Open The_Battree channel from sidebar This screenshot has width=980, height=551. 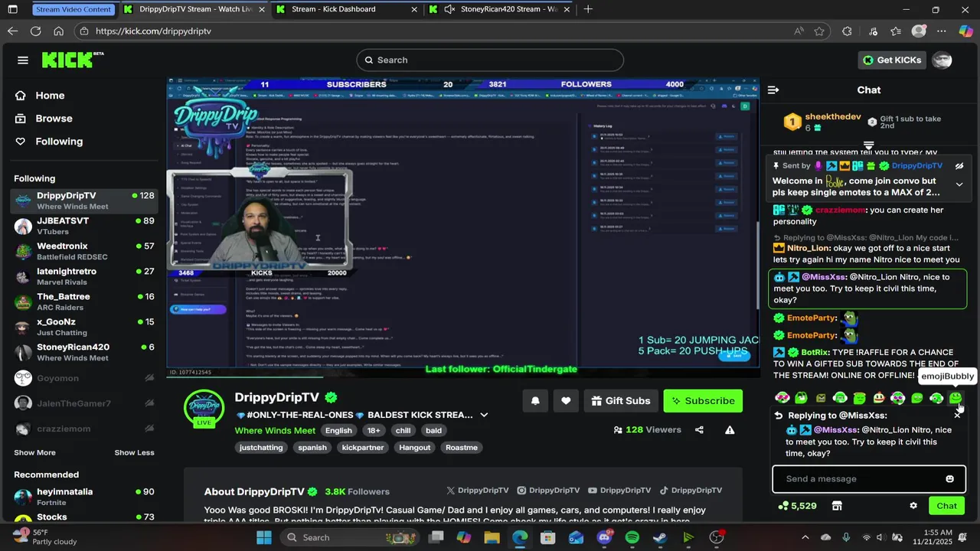(x=85, y=302)
